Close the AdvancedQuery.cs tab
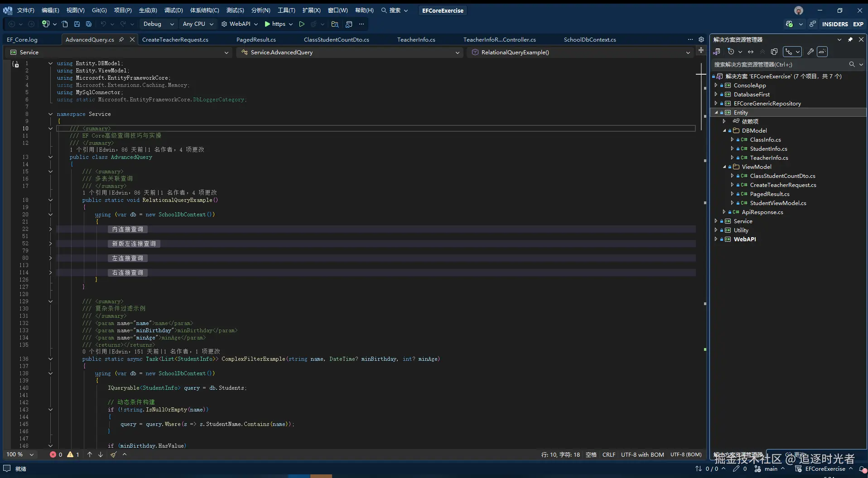 tap(132, 39)
